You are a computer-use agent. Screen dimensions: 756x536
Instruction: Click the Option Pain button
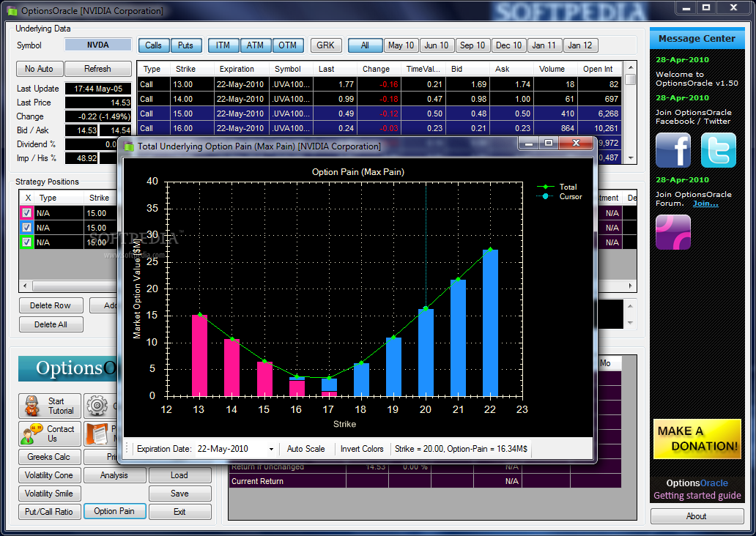pyautogui.click(x=115, y=511)
